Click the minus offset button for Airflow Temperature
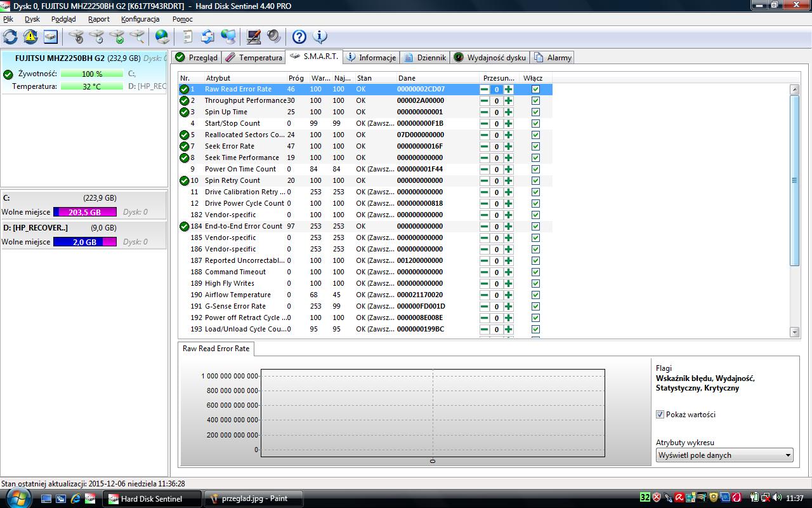The image size is (812, 508). 485,295
